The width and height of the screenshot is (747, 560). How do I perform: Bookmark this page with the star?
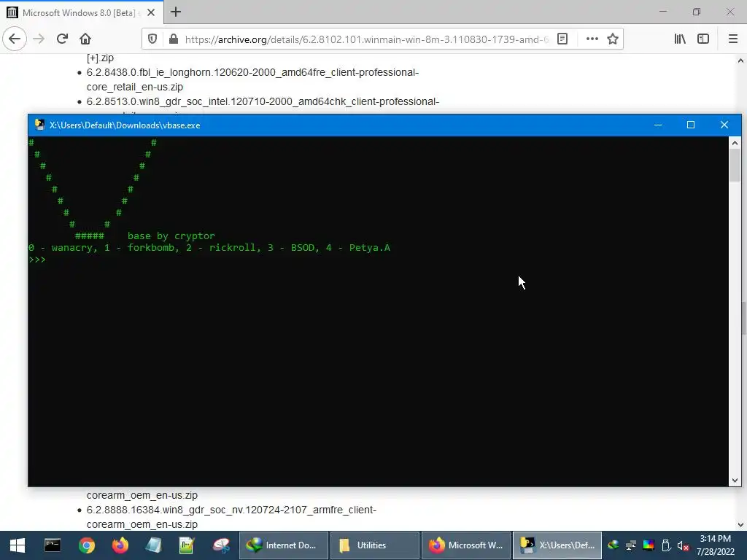click(x=613, y=39)
